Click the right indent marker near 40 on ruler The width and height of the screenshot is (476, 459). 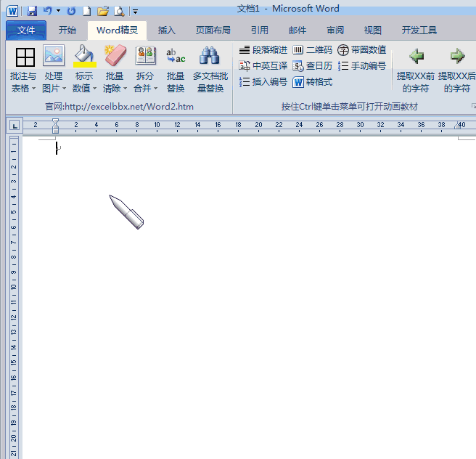(457, 126)
